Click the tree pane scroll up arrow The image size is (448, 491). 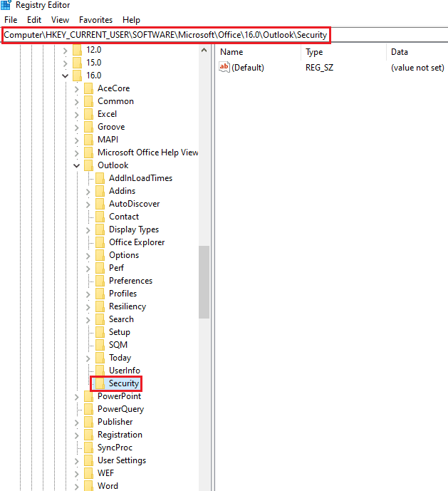point(204,50)
